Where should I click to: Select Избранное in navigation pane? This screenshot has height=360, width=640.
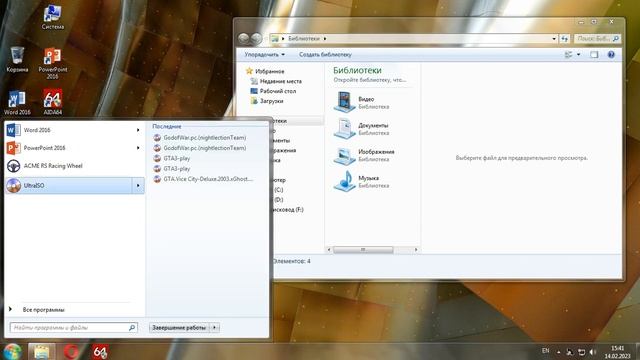pyautogui.click(x=265, y=71)
